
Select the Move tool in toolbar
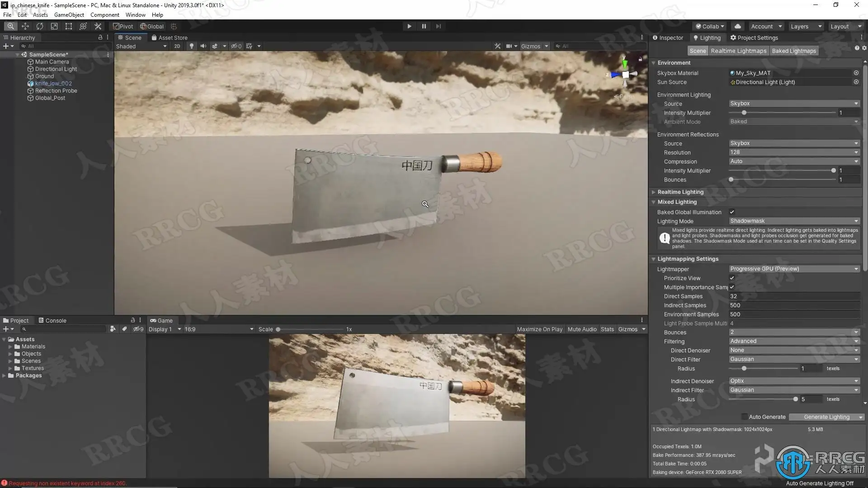pos(25,26)
